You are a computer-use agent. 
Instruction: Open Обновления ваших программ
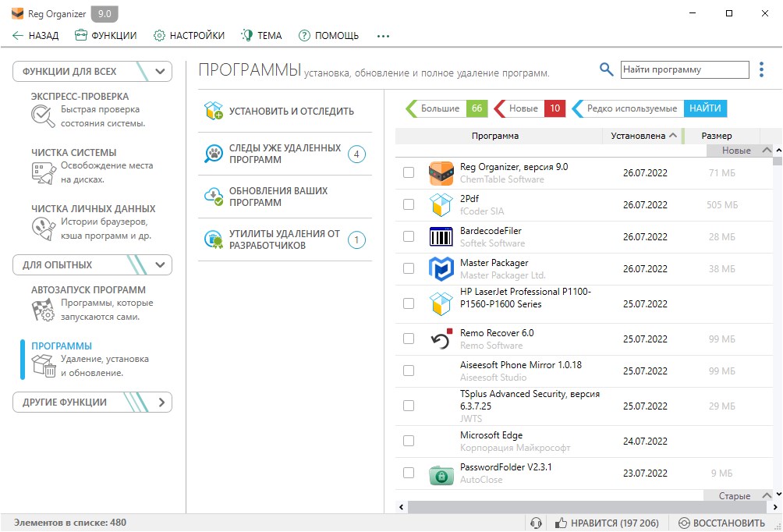coord(285,197)
